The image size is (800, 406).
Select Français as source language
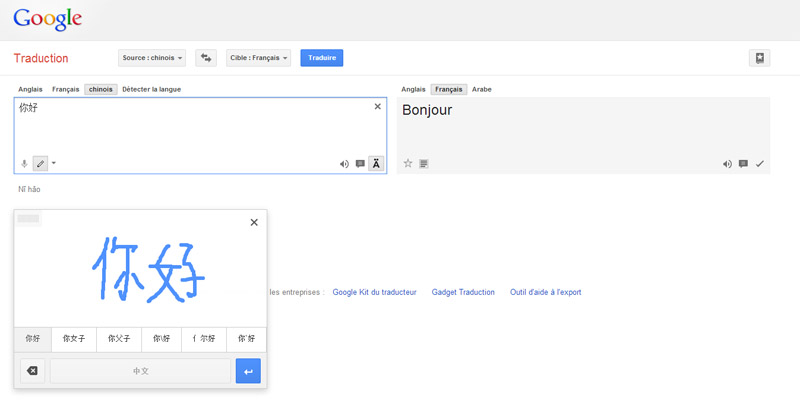point(65,89)
